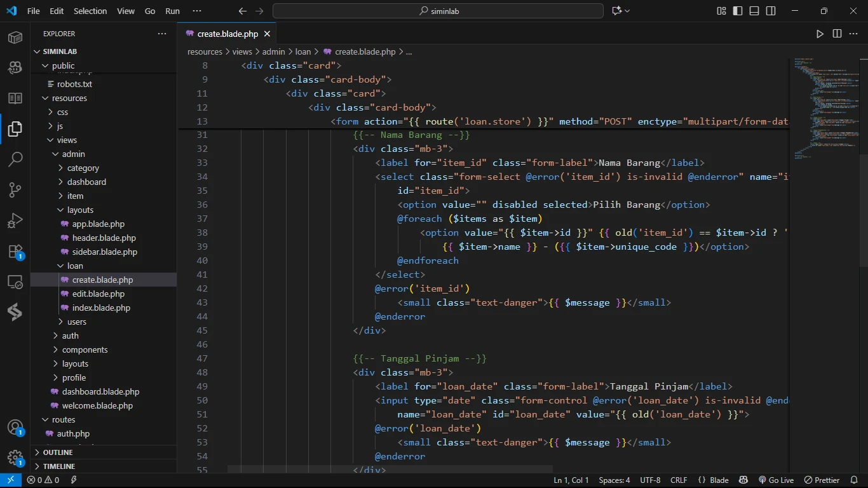Click the Run play icon in editor toolbar
868x488 pixels.
(820, 34)
